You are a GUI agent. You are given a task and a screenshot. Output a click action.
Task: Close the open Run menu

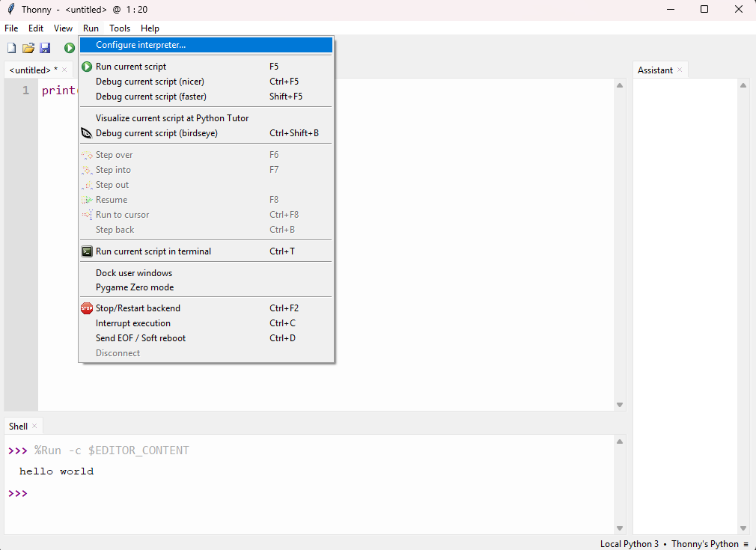(x=91, y=28)
